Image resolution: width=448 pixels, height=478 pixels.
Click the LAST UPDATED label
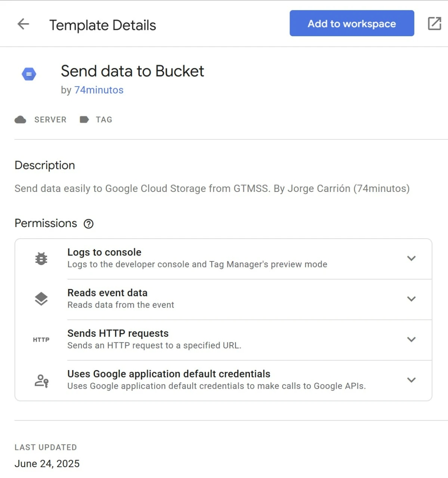tap(46, 447)
